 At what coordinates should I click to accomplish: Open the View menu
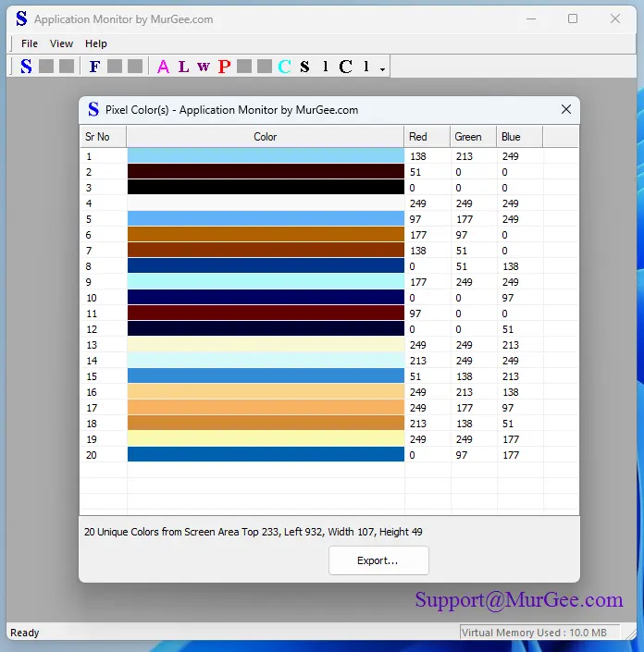tap(62, 43)
